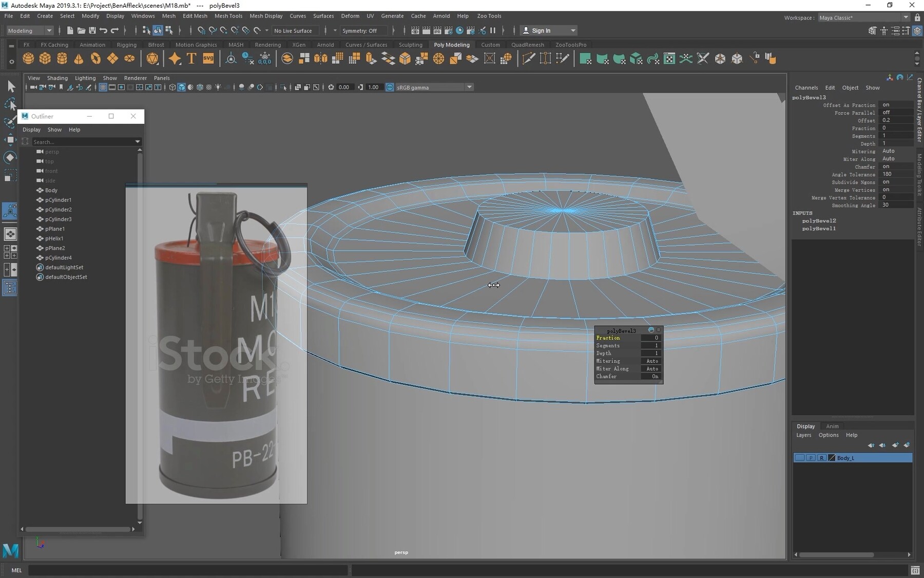Open the Script Editor icon at bottom right

point(915,570)
